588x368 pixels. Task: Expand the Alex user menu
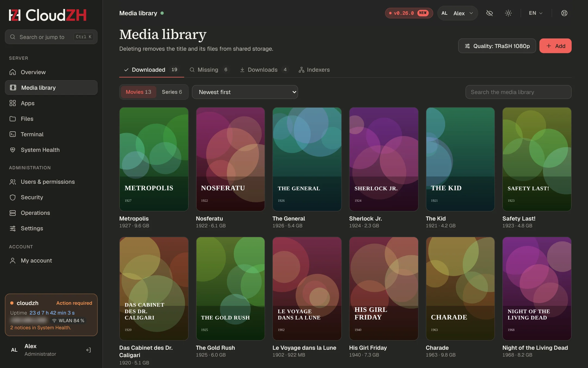pyautogui.click(x=457, y=13)
